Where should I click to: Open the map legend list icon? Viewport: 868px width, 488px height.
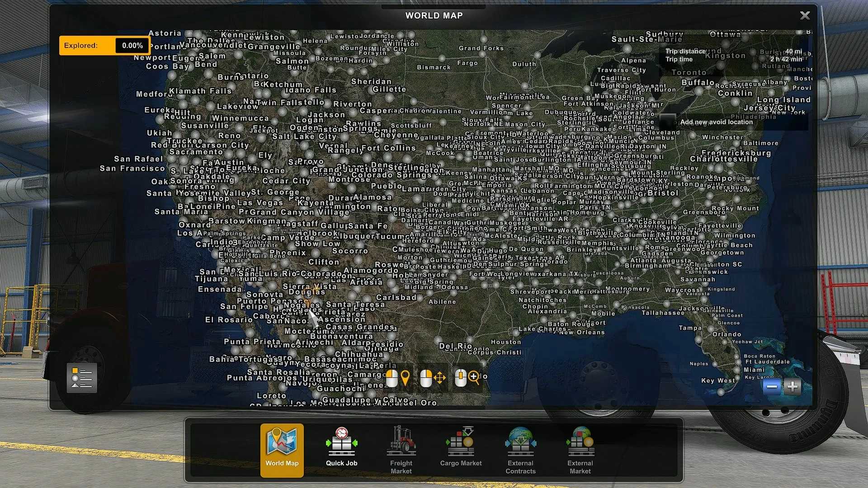(x=82, y=378)
